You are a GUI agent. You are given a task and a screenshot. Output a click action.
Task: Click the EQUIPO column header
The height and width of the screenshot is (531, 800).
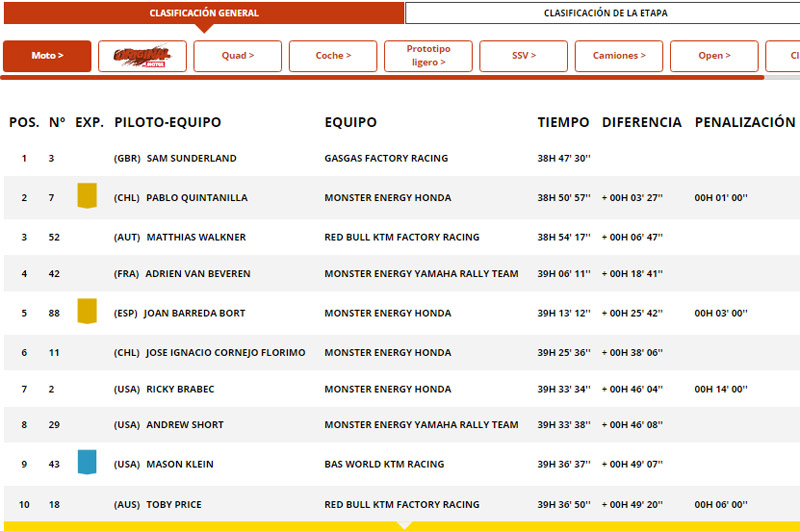click(x=351, y=122)
